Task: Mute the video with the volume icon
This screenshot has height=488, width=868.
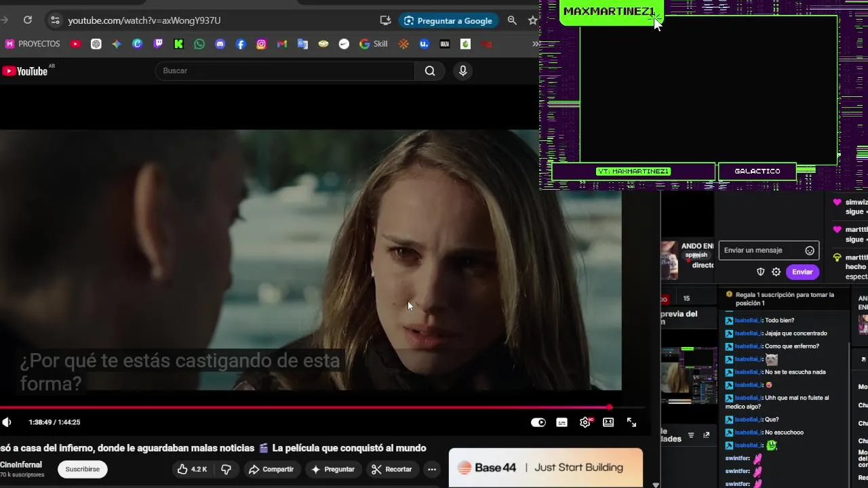Action: 7,422
